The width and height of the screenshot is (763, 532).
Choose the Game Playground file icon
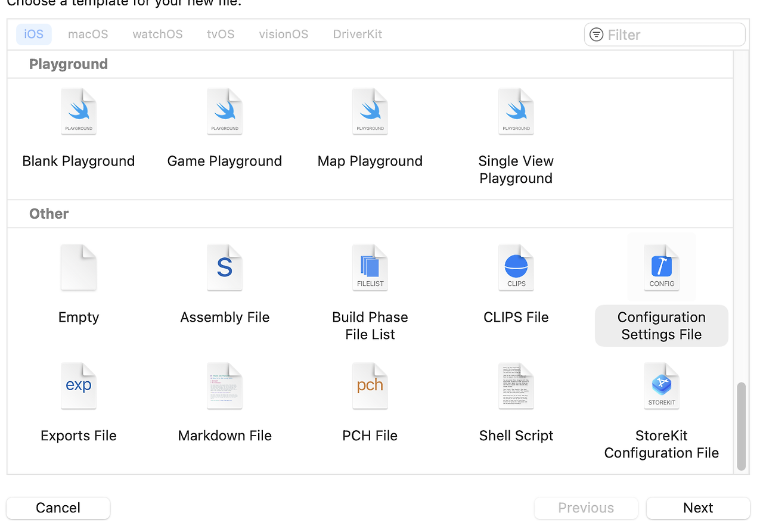tap(225, 112)
